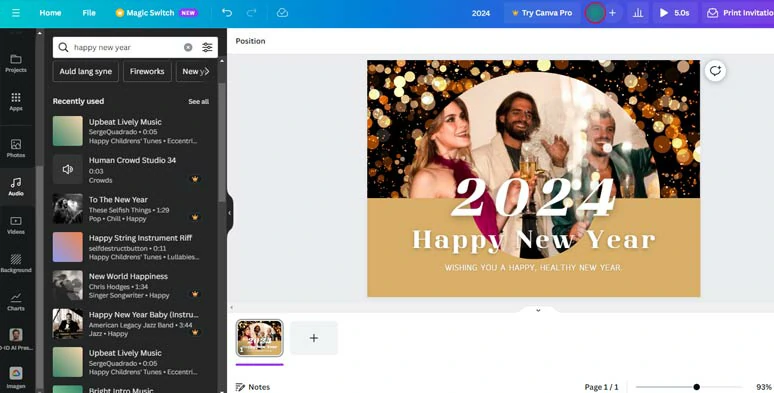Select the 2024 heading on canvas
Screen dimensions: 774x393
(533, 196)
